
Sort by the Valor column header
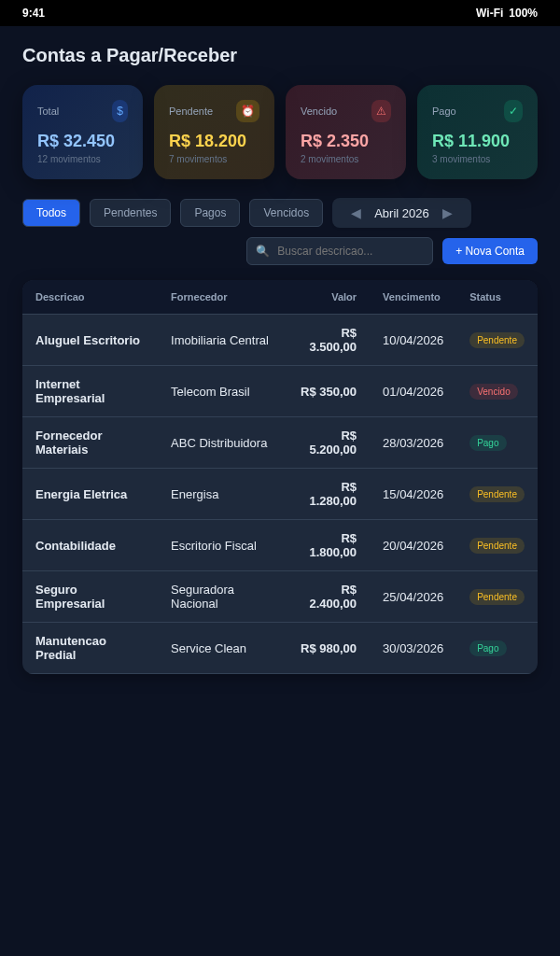[x=343, y=297]
